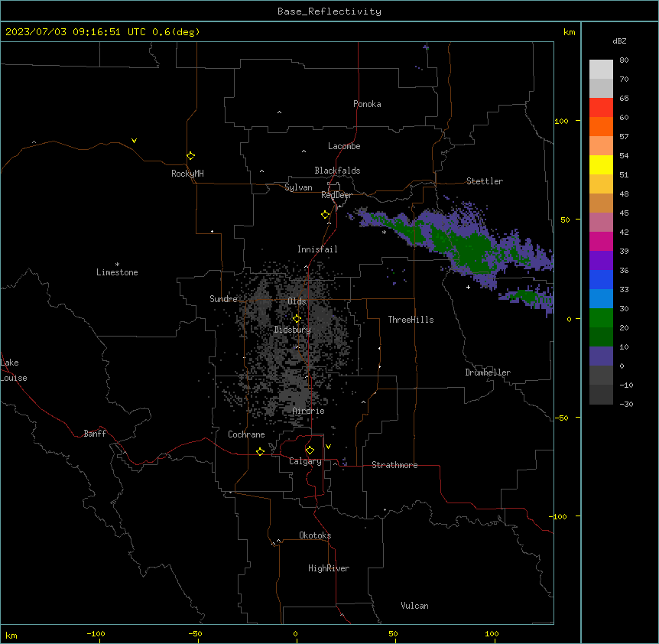Select the purple 39-36 dBZ swatch
659x644 pixels.
[x=601, y=261]
